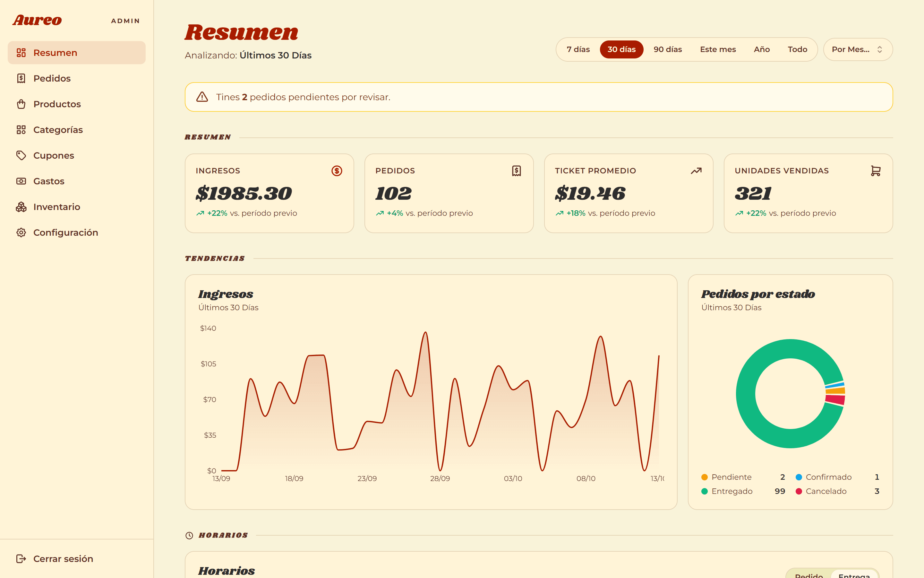Click the pending orders alert banner text

(x=303, y=97)
